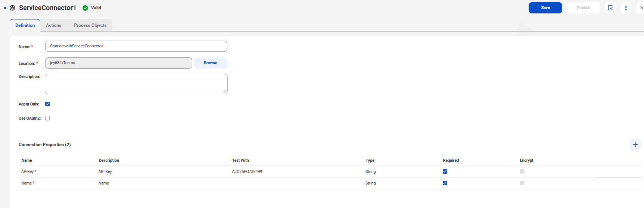Click the ServiceConnector target icon beside title

12,8
